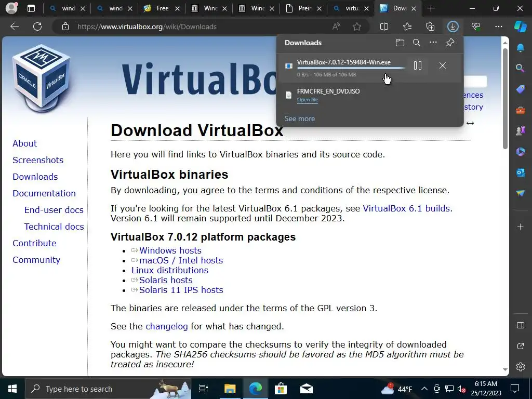Click the taskbar search box

pyautogui.click(x=108, y=389)
